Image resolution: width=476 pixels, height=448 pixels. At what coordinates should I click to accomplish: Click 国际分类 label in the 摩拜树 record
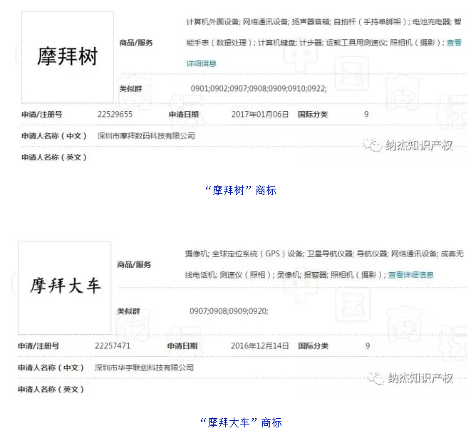[313, 115]
